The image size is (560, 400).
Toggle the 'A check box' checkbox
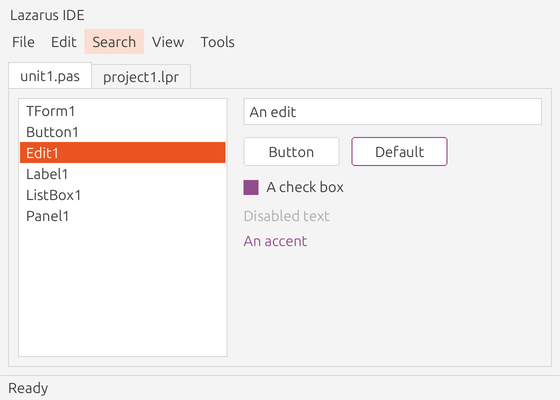coord(251,187)
